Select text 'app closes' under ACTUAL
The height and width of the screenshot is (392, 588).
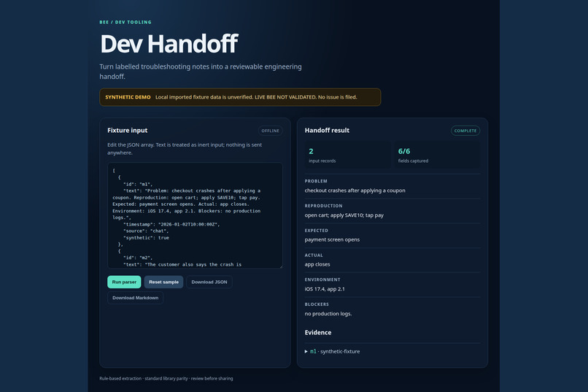tap(317, 264)
